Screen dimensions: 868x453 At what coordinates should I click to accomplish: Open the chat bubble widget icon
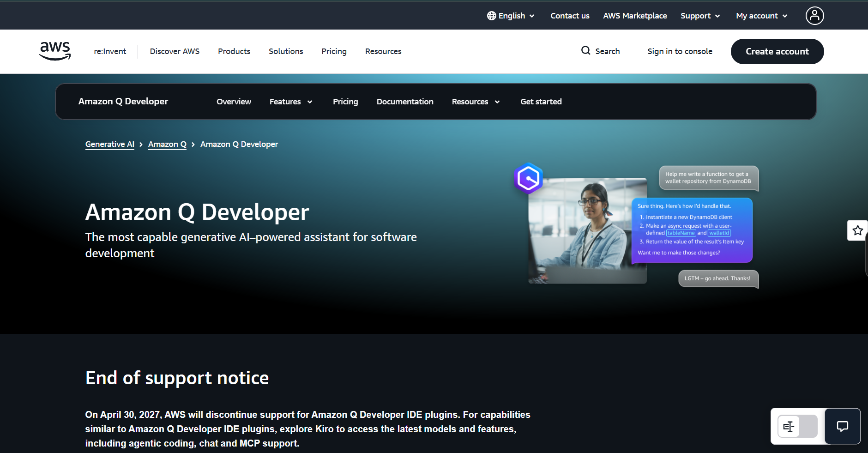click(843, 426)
